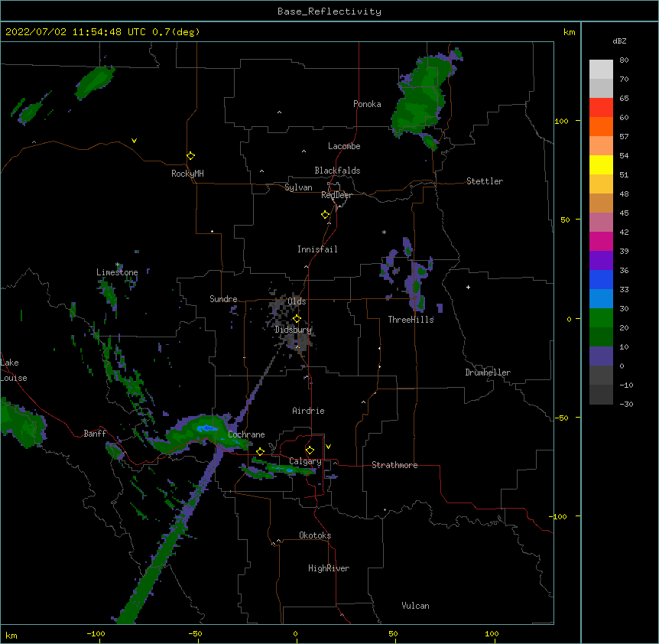This screenshot has width=659, height=644.
Task: Click the Stettler city label
Action: (485, 181)
